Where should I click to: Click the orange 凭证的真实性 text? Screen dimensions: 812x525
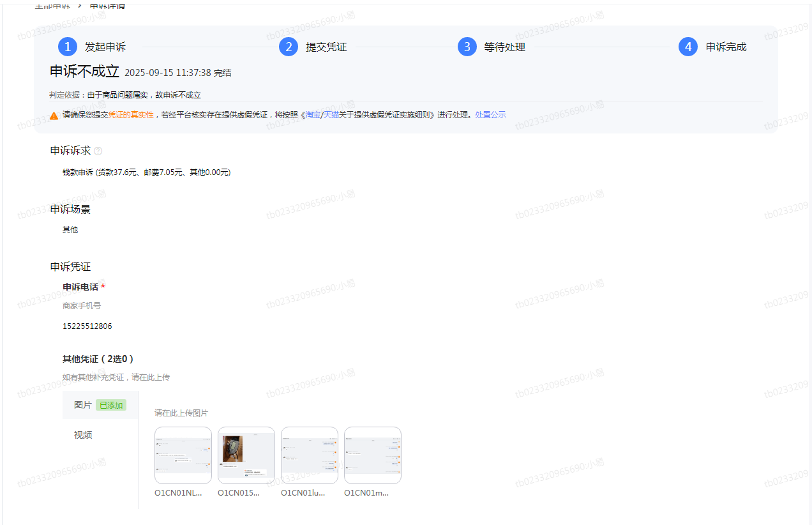click(131, 115)
